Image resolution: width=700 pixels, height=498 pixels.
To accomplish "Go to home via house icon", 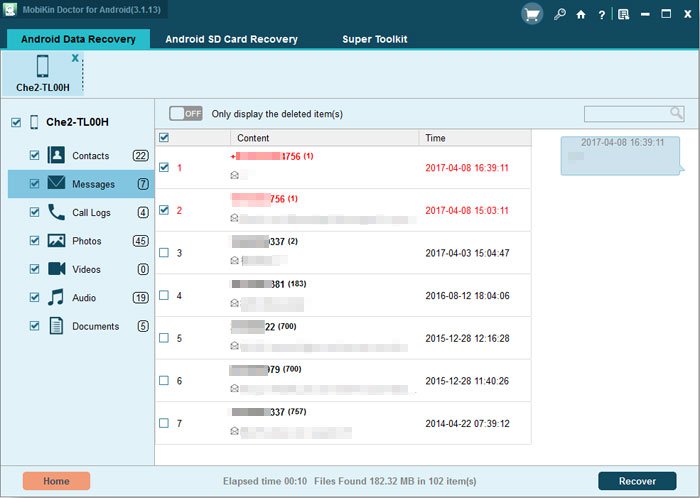I will click(x=581, y=15).
